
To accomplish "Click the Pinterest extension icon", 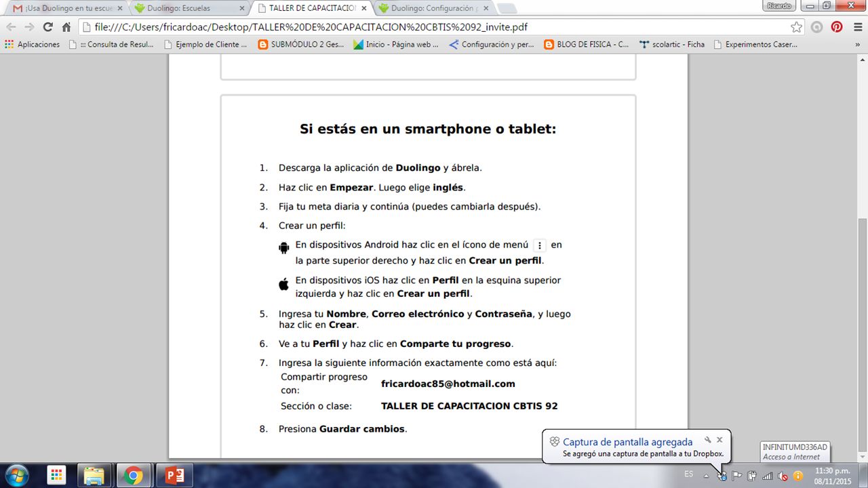I will pos(837,27).
